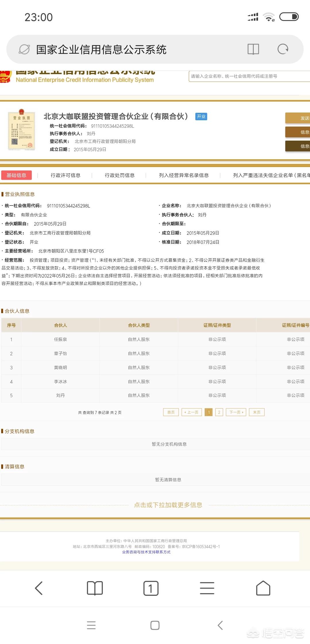Select page 1 in partner pagination
This screenshot has height=644, width=310.
click(209, 412)
